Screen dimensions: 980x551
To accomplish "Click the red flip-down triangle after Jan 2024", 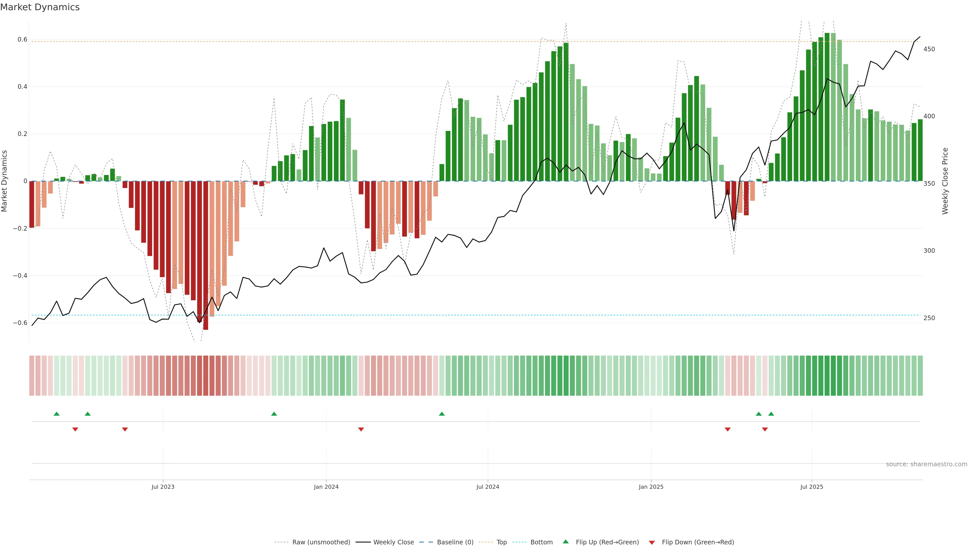I will (x=361, y=429).
